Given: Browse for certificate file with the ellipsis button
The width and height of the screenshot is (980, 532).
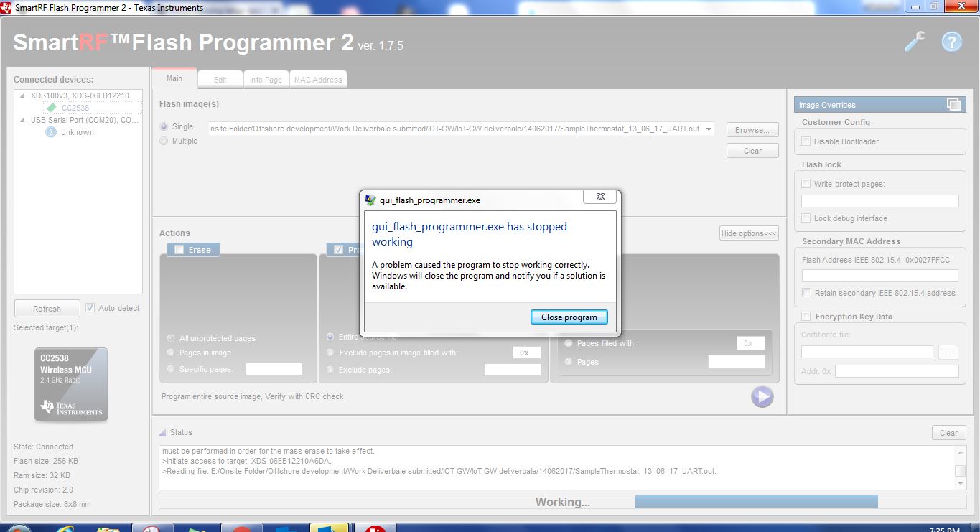Looking at the screenshot, I should pos(948,353).
